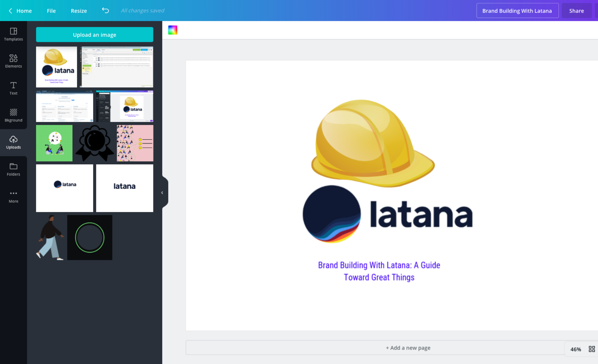Click the All changes saved status

point(143,10)
